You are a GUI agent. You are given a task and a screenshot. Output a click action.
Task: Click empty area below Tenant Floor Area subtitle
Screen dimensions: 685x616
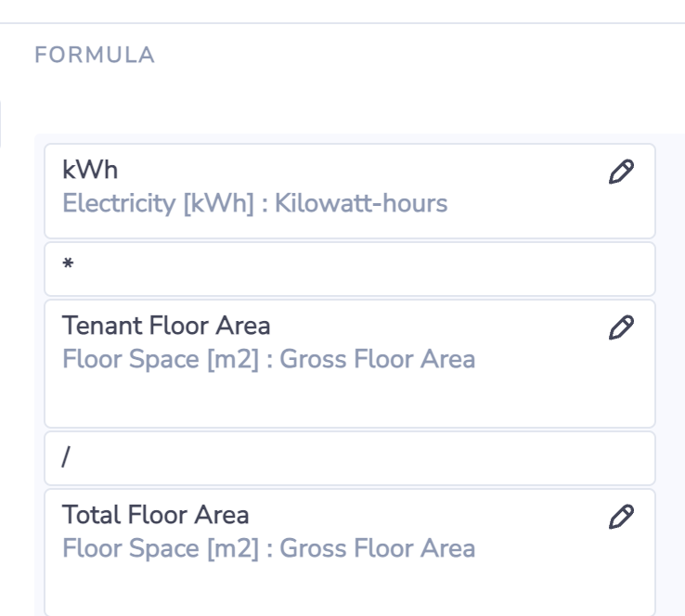click(350, 400)
